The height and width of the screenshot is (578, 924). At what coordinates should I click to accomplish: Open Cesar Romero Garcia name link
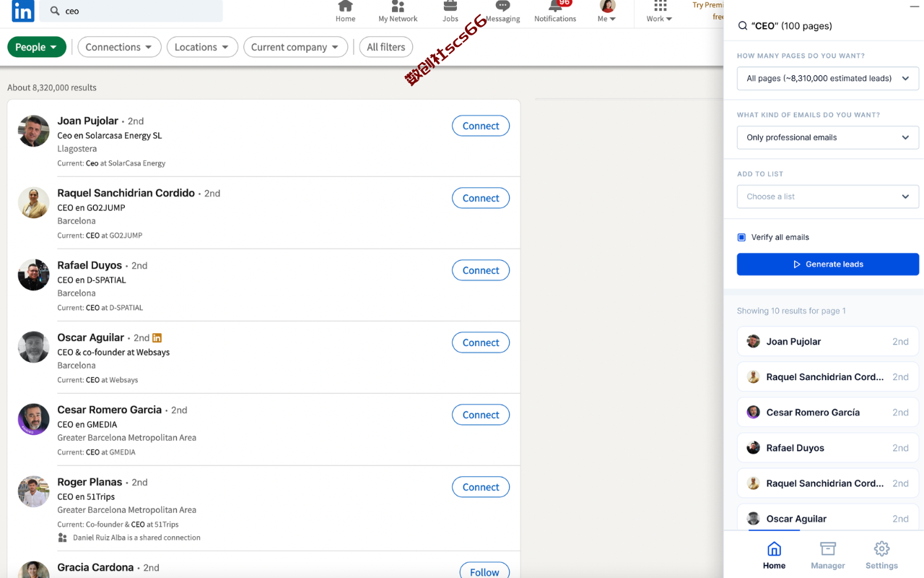[x=110, y=410]
